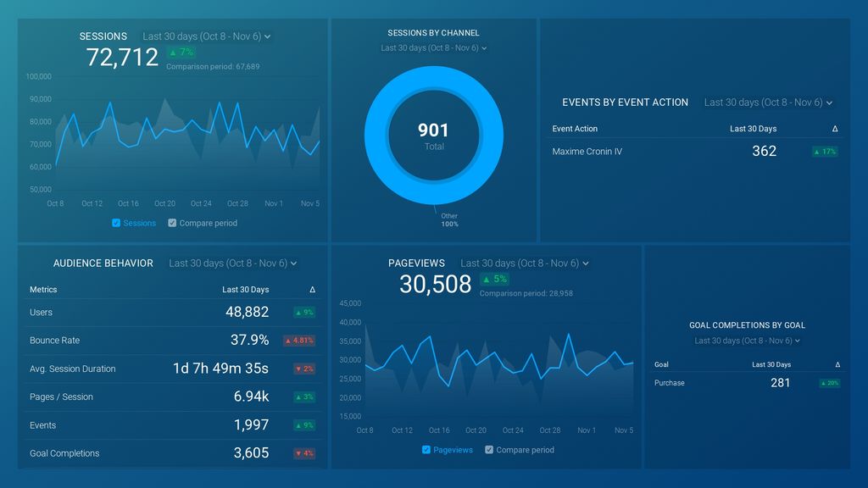Open Sessions date range dropdown

pos(207,36)
